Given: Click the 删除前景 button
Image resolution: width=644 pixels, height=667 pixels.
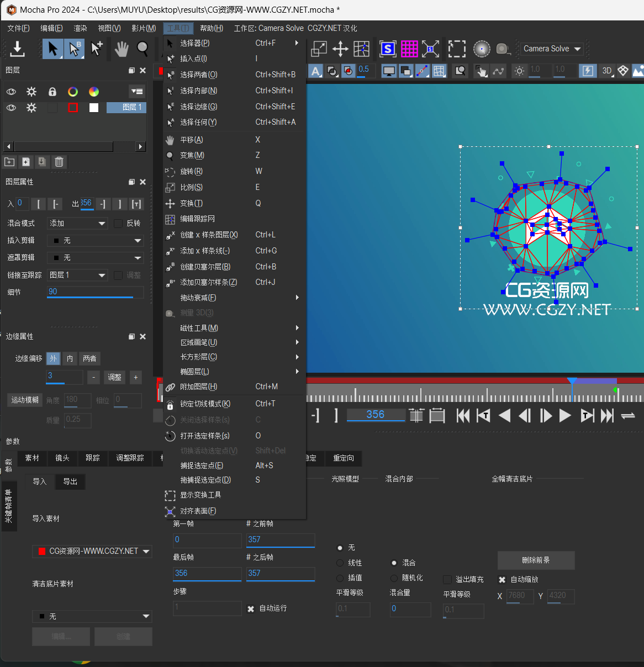Looking at the screenshot, I should point(536,560).
